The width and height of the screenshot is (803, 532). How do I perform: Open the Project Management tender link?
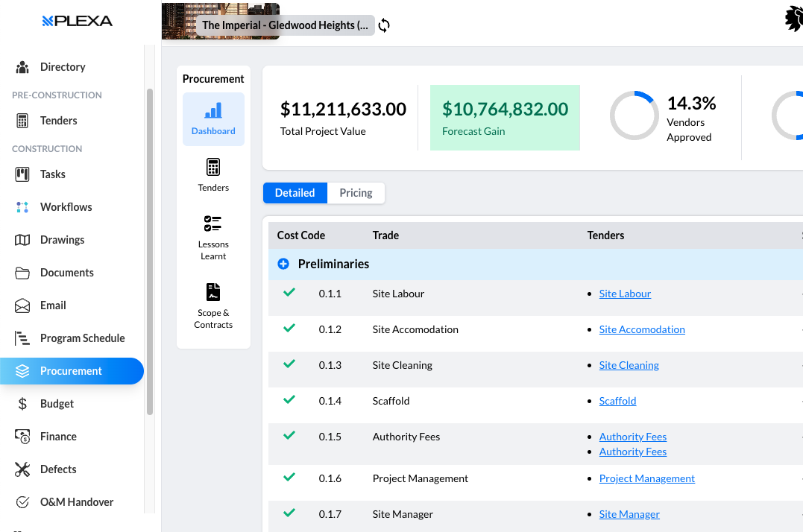tap(646, 478)
